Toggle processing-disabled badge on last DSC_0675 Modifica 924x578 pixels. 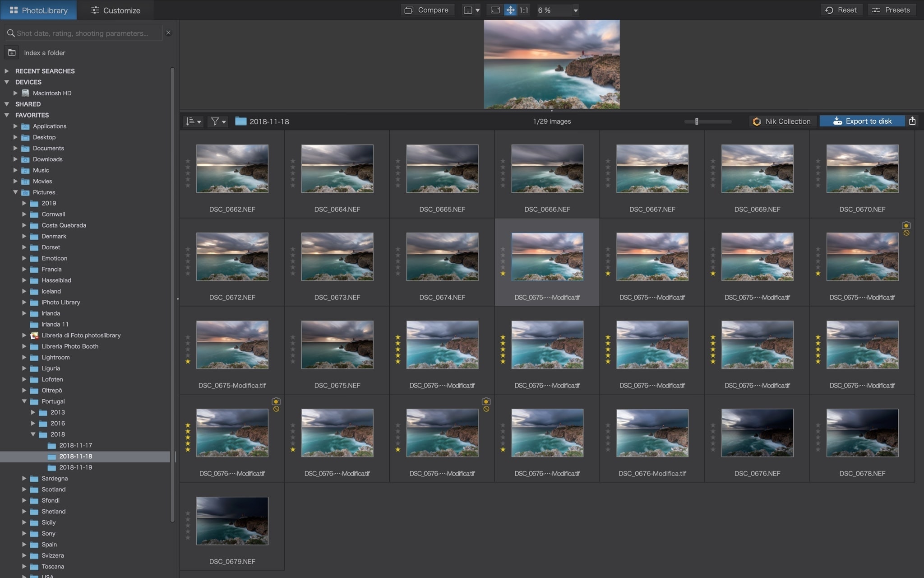coord(906,233)
